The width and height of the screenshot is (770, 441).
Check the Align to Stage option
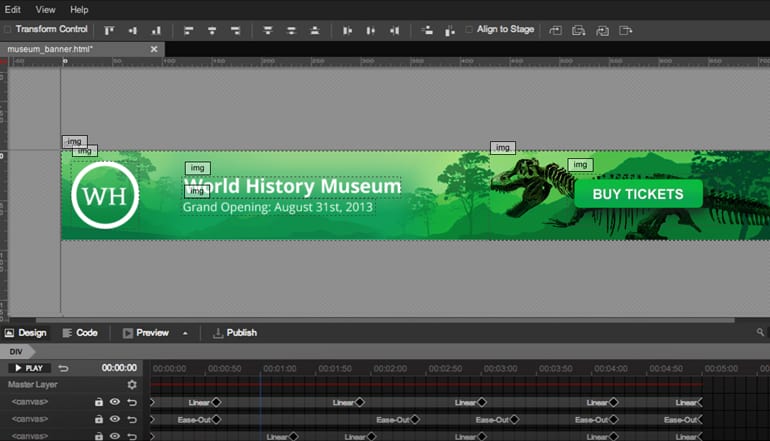469,30
